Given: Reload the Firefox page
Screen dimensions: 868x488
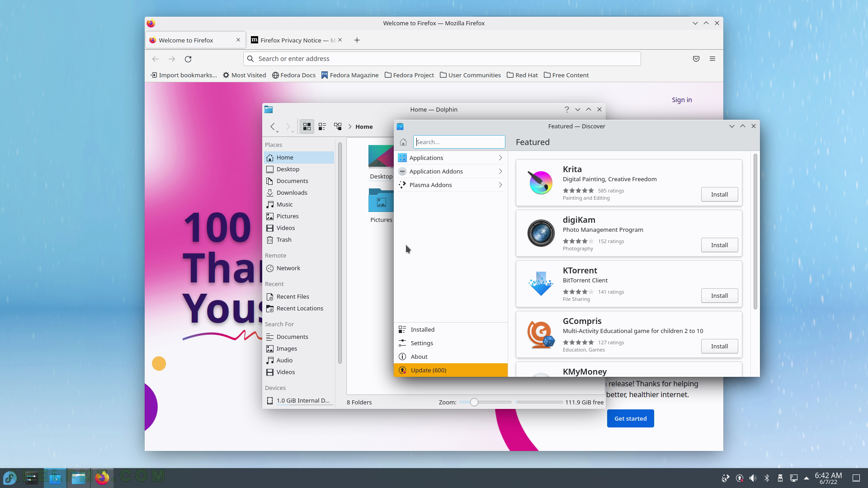Looking at the screenshot, I should (x=188, y=59).
